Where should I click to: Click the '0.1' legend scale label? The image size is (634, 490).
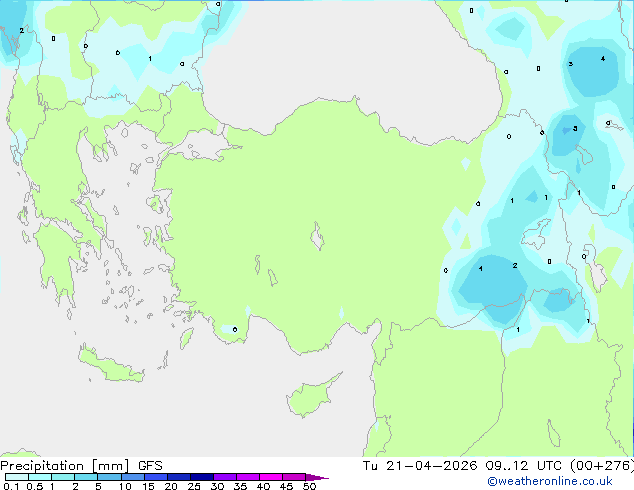(11, 486)
